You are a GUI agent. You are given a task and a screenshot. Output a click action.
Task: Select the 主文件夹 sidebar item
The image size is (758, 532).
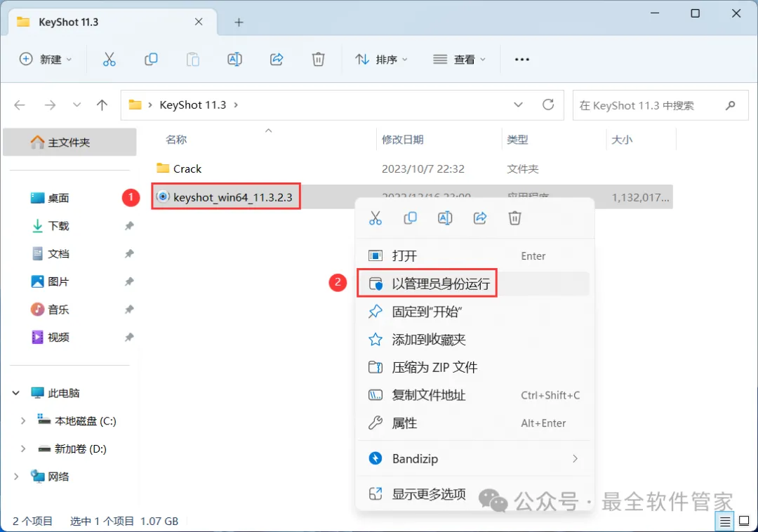(x=69, y=142)
